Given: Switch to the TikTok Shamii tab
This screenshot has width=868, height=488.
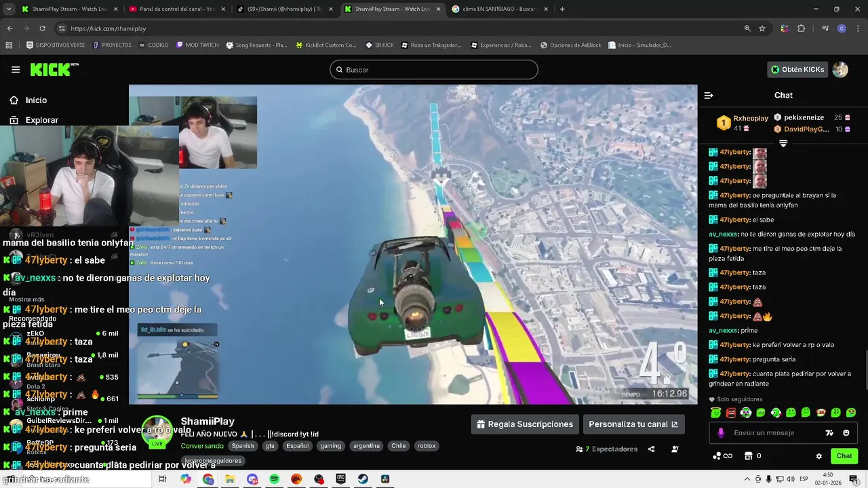Looking at the screenshot, I should click(283, 9).
